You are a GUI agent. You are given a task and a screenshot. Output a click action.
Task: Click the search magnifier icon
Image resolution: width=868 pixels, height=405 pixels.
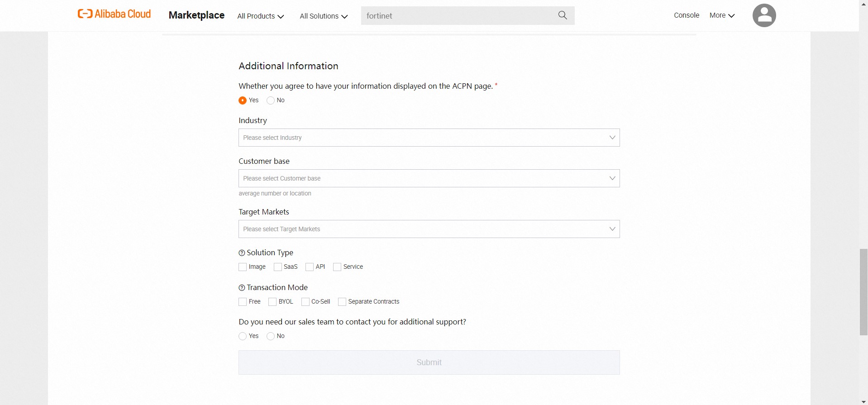(563, 15)
